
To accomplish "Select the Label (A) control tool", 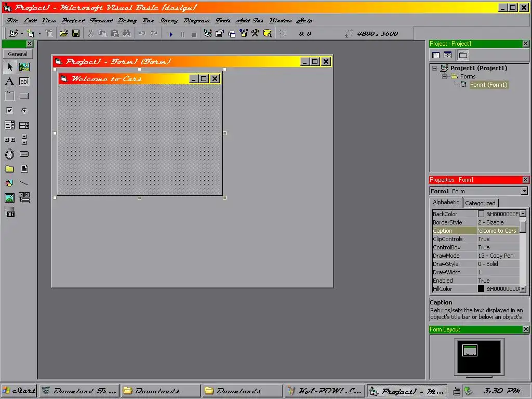I will click(x=10, y=82).
